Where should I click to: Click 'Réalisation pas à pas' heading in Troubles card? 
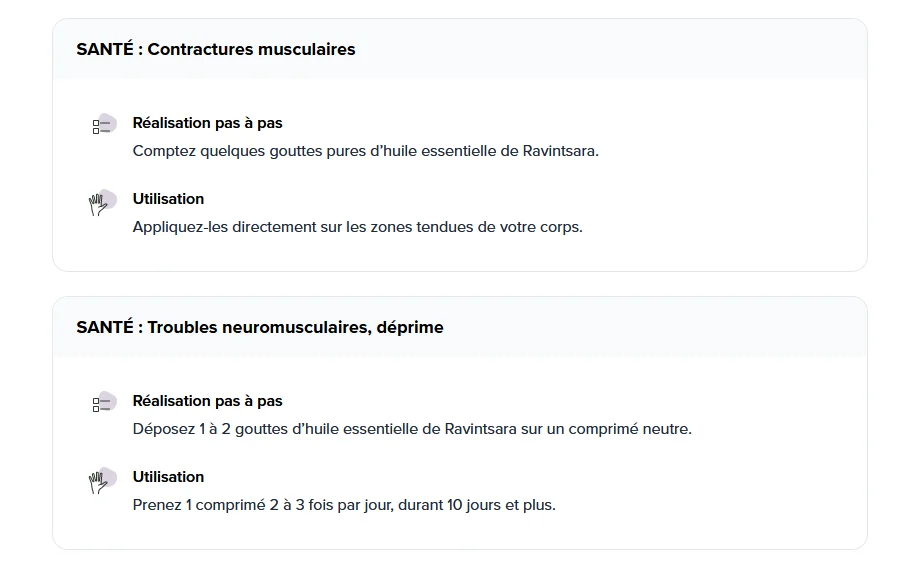pyautogui.click(x=207, y=401)
